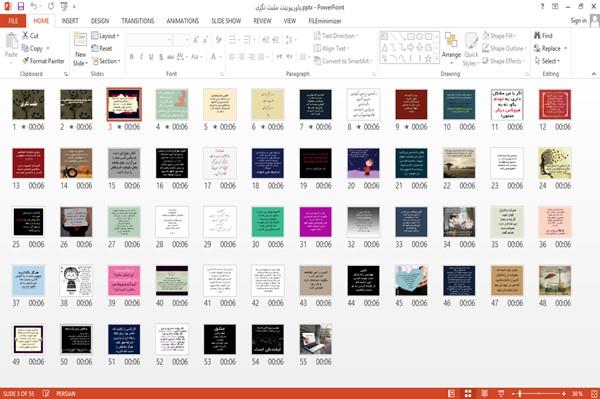Select slide 20 thumbnail with cartoon girl
This screenshot has width=600, height=399.
363,163
